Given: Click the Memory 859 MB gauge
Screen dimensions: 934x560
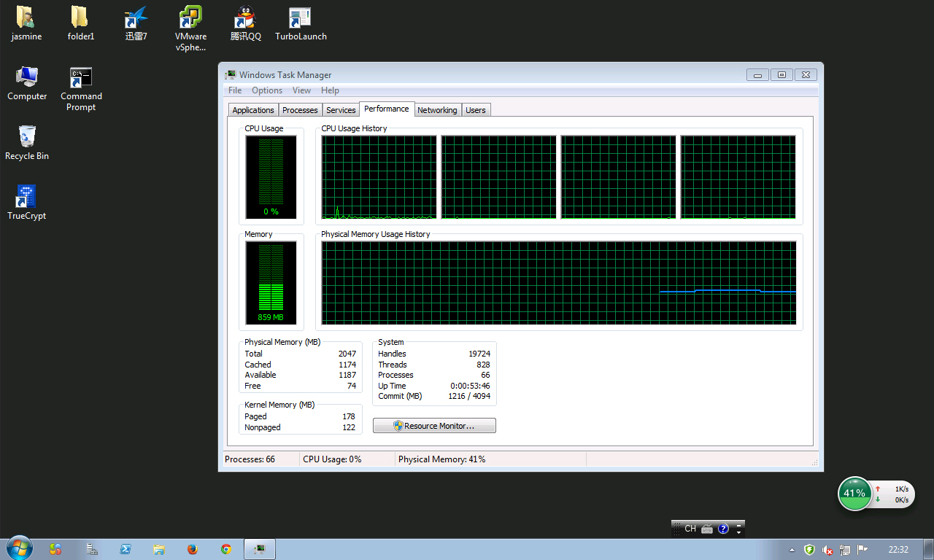Looking at the screenshot, I should click(x=271, y=283).
